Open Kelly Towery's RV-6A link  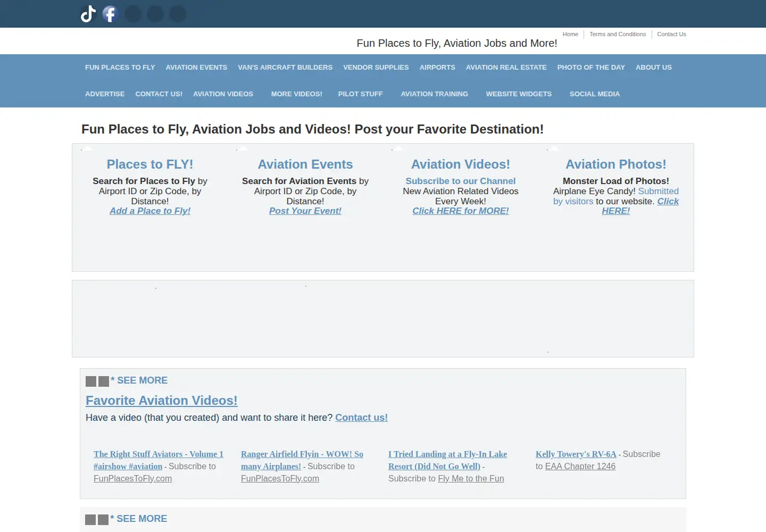point(576,454)
